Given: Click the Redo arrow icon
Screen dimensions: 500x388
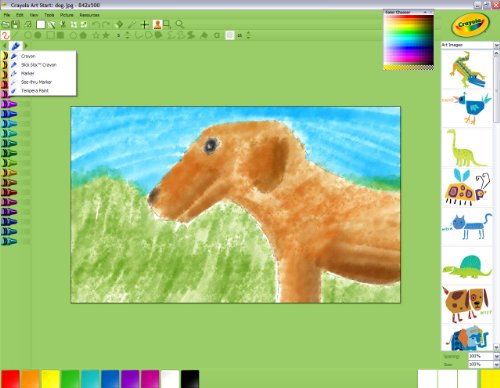Looking at the screenshot, I should [106, 24].
